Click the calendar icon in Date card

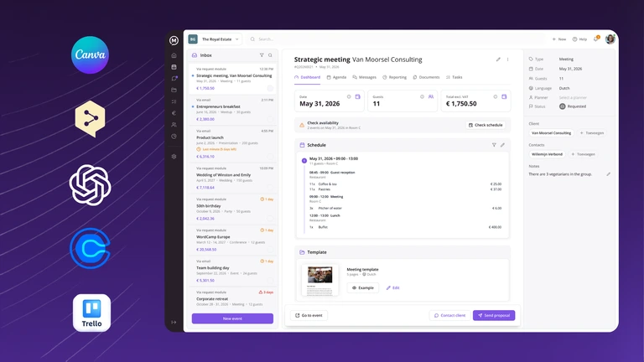[358, 97]
